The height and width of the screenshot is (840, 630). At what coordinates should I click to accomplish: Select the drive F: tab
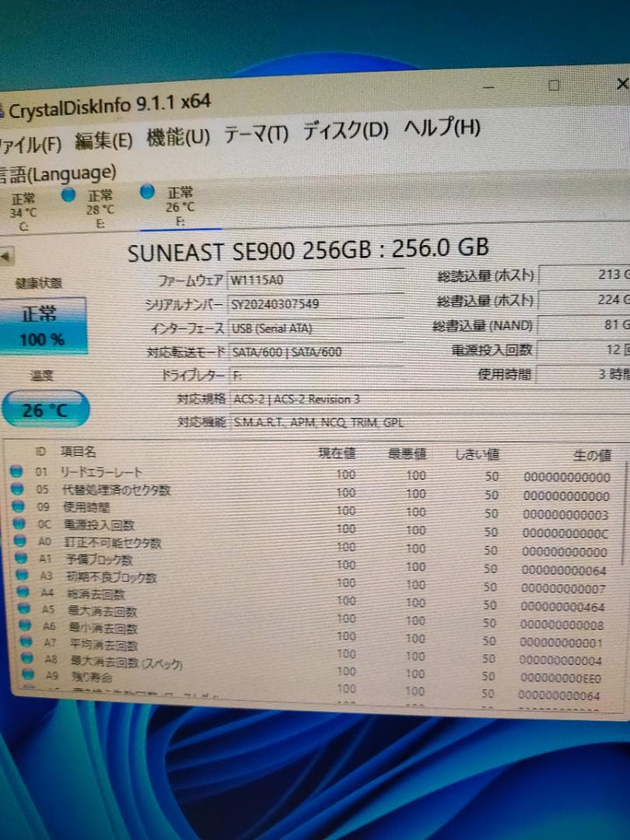[179, 205]
